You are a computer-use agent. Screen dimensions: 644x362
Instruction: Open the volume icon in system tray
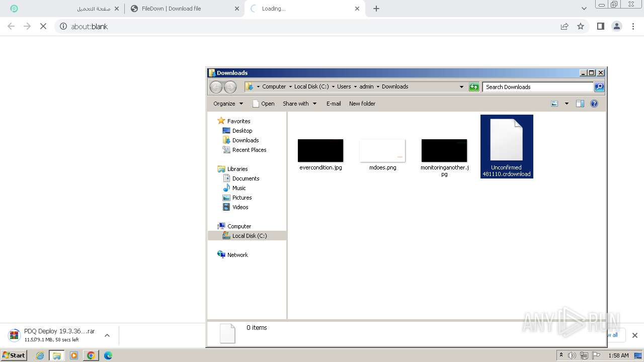pos(572,355)
